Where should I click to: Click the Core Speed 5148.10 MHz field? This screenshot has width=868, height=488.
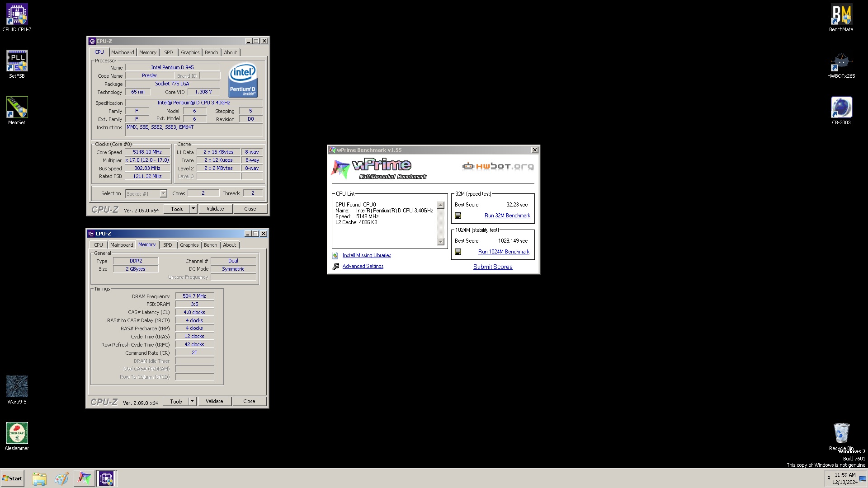(x=147, y=152)
